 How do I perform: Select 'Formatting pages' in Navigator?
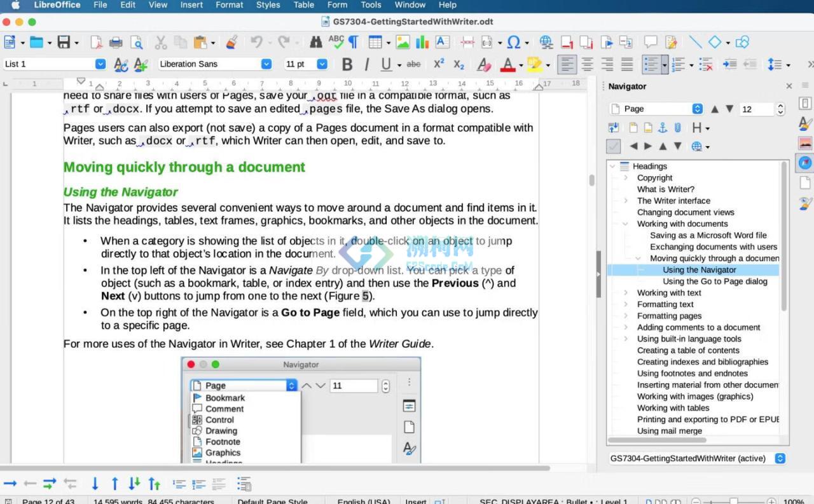pyautogui.click(x=670, y=316)
